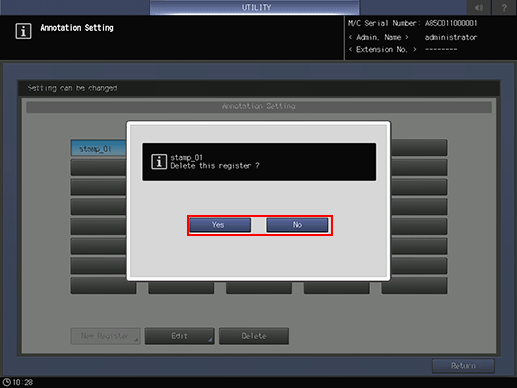Select the bottom empty slot in middle column
Viewport: 517px width, 388px height.
click(x=259, y=287)
